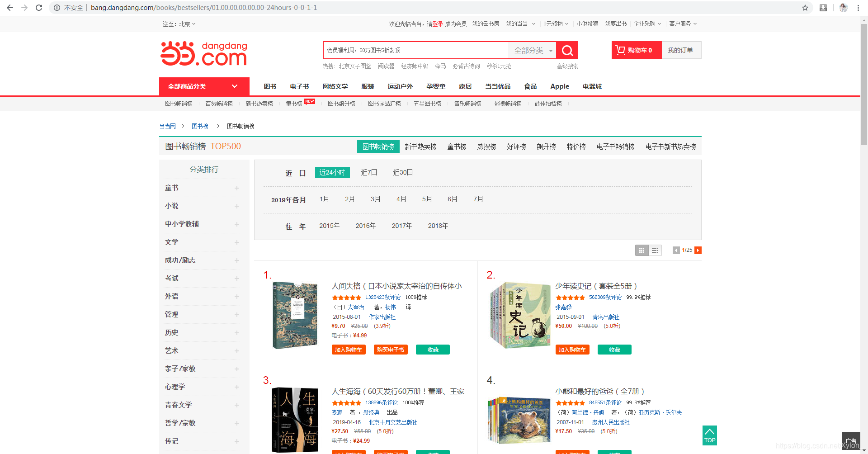The width and height of the screenshot is (868, 454).
Task: Select the 近24小时 time filter
Action: pos(332,172)
